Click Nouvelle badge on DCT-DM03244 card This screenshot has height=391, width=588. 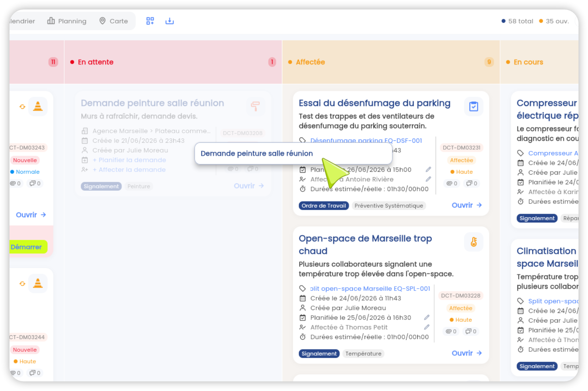pyautogui.click(x=25, y=350)
